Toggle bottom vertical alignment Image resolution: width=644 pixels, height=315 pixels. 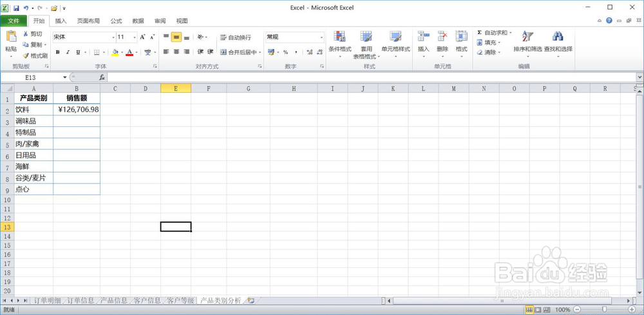click(x=187, y=37)
